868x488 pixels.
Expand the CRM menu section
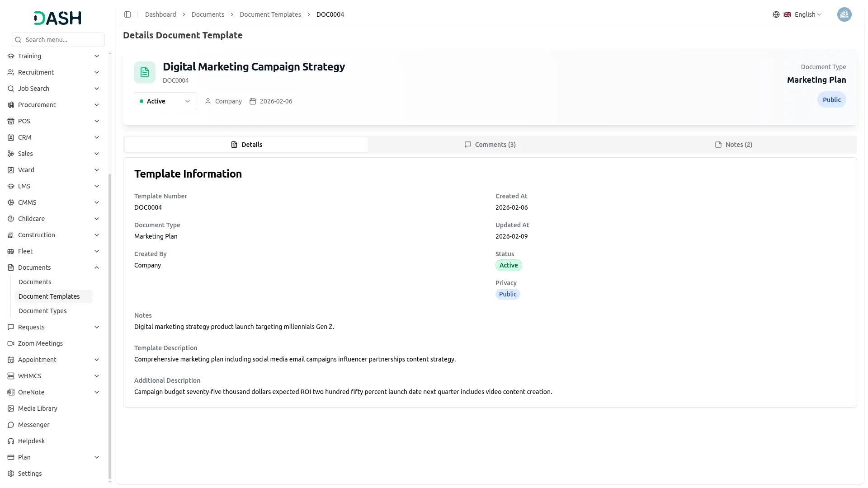pos(53,137)
